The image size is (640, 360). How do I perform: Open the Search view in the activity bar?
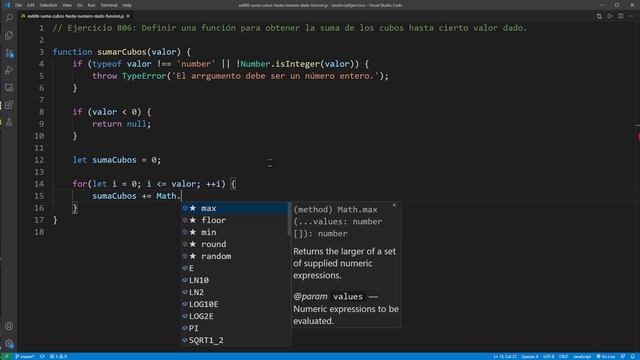click(9, 18)
